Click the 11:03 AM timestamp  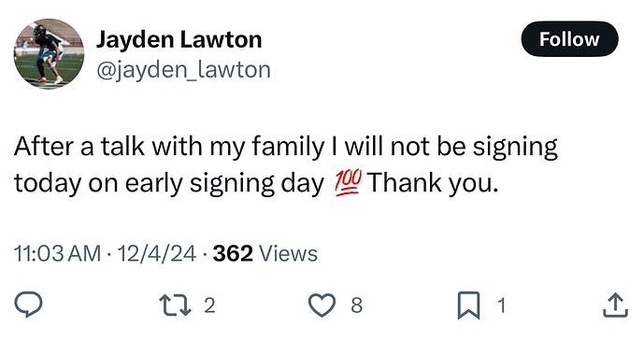(58, 253)
